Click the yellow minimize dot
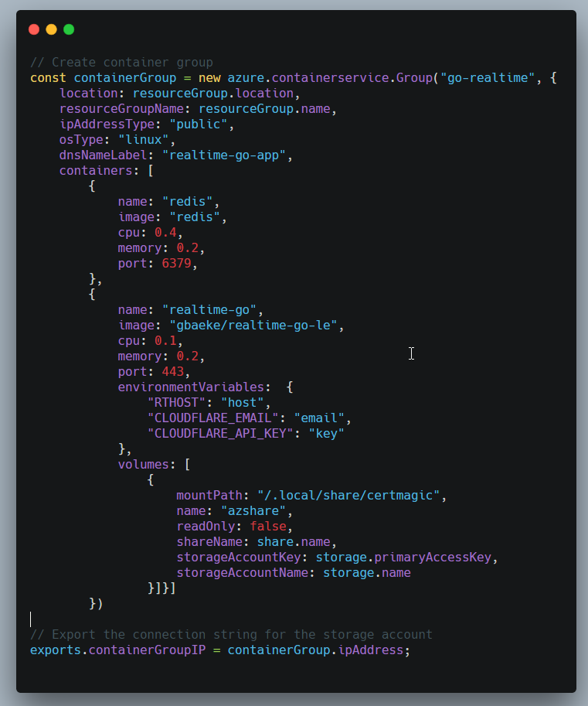The image size is (588, 706). point(52,29)
